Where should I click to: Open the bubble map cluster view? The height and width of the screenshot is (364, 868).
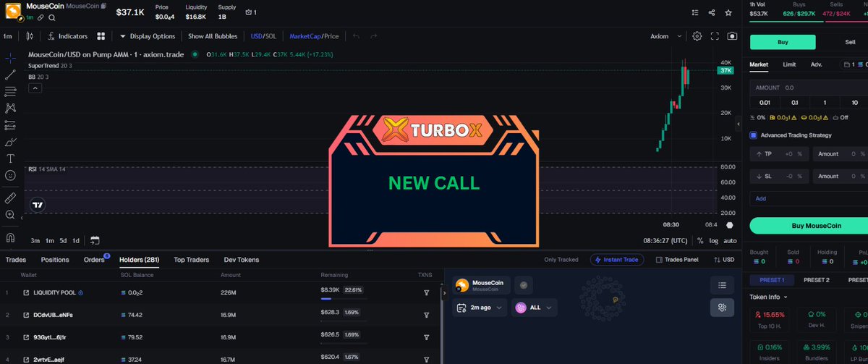click(x=722, y=308)
